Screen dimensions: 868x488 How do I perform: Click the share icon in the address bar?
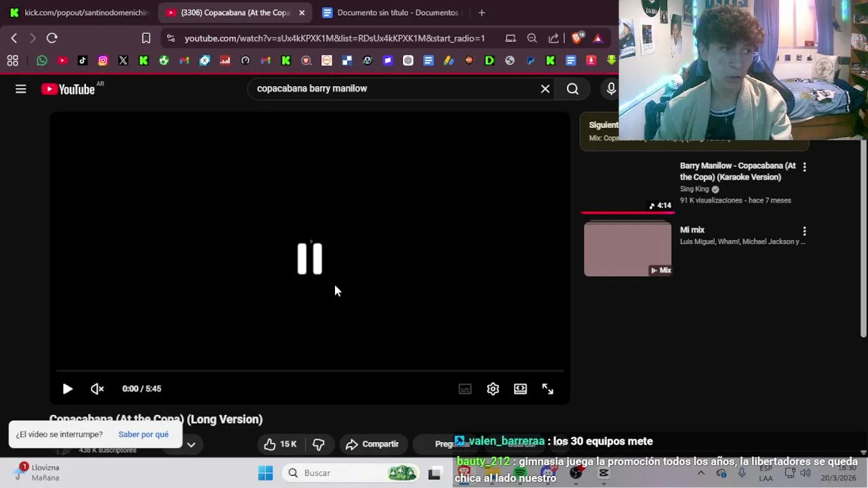(554, 38)
